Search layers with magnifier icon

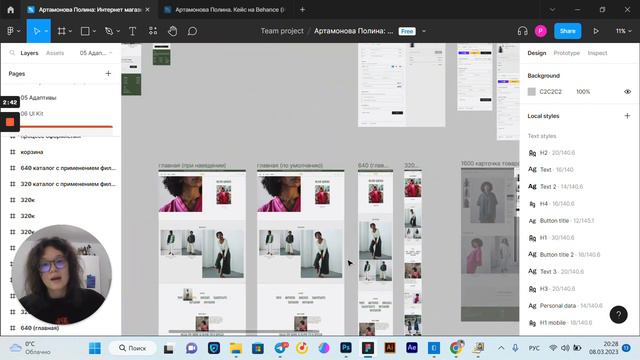(12, 53)
